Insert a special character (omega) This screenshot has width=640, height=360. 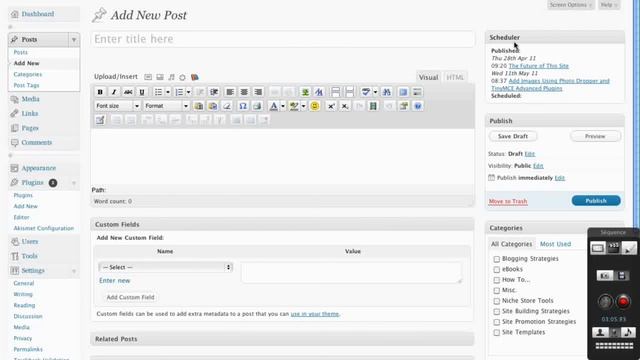coord(243,106)
